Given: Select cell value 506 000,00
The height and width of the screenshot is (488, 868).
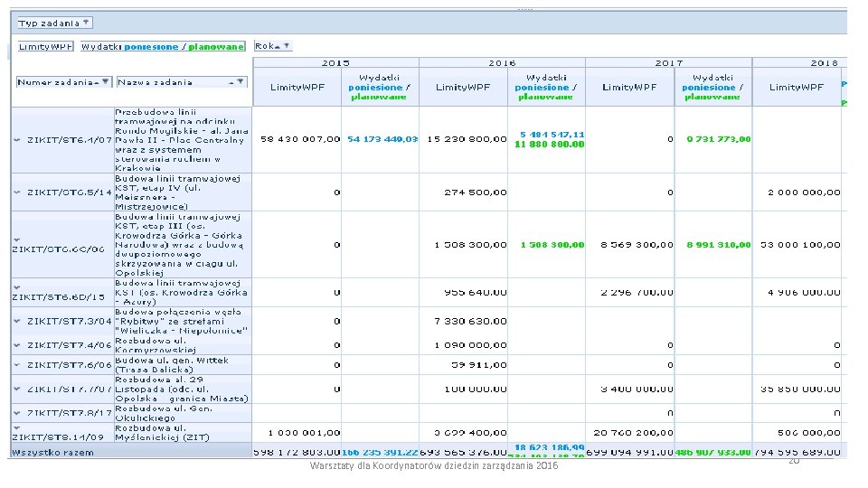Looking at the screenshot, I should pyautogui.click(x=808, y=433).
